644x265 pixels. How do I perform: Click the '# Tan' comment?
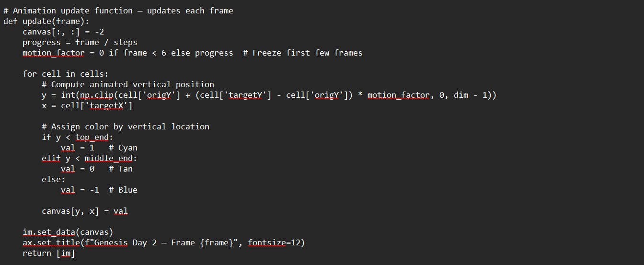click(x=121, y=169)
